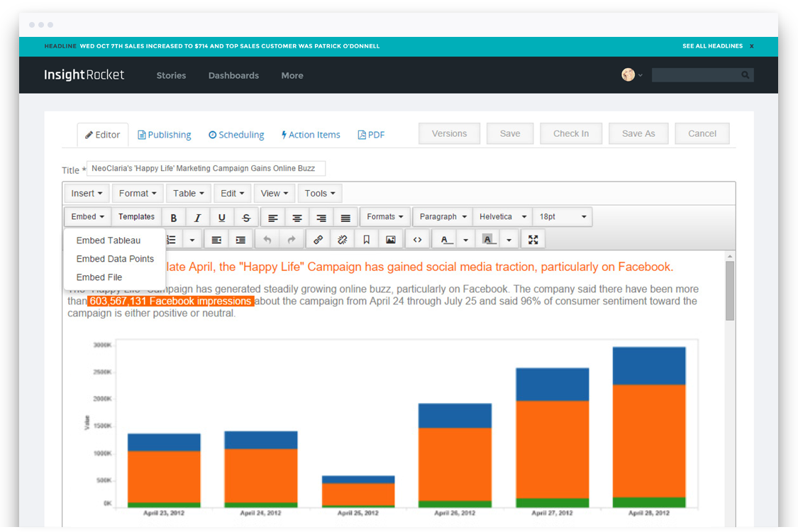This screenshot has height=532, width=798.
Task: Click the Save button
Action: pyautogui.click(x=510, y=133)
